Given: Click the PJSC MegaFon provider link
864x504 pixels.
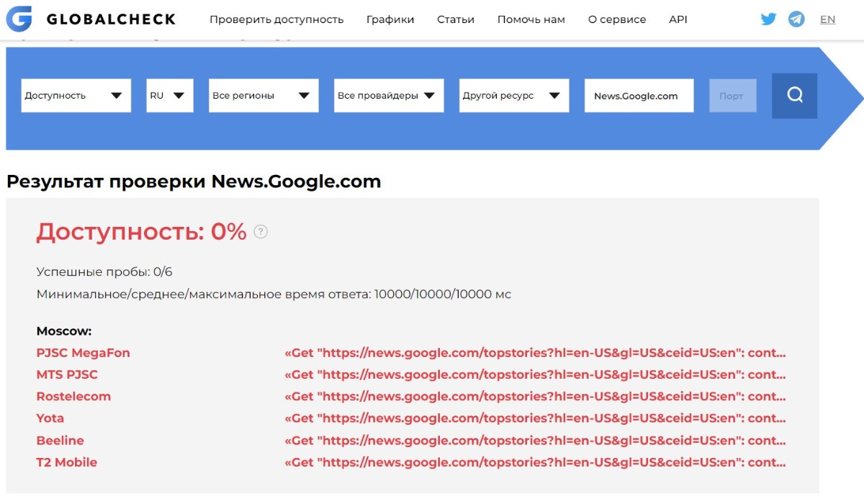Looking at the screenshot, I should click(84, 353).
